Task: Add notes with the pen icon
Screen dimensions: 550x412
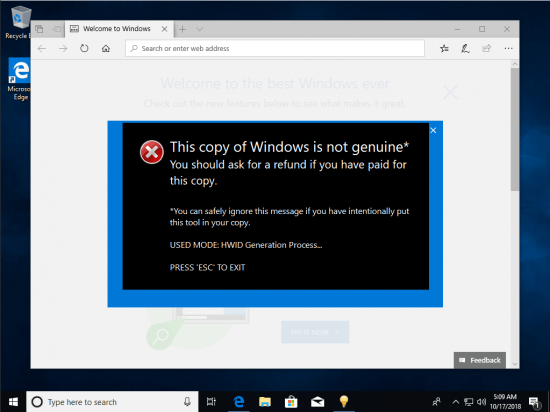Action: coord(465,48)
